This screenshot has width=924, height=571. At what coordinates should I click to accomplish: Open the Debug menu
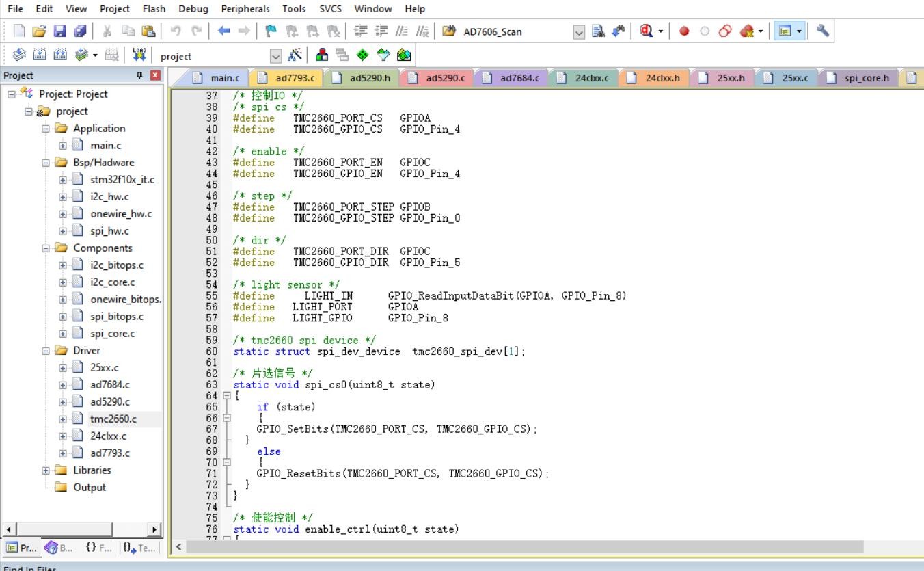tap(193, 9)
